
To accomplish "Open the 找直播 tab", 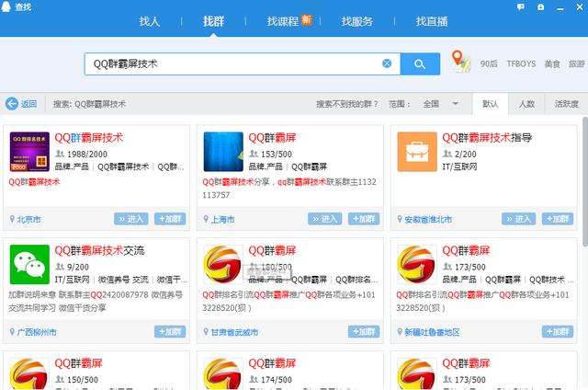I will click(x=432, y=21).
